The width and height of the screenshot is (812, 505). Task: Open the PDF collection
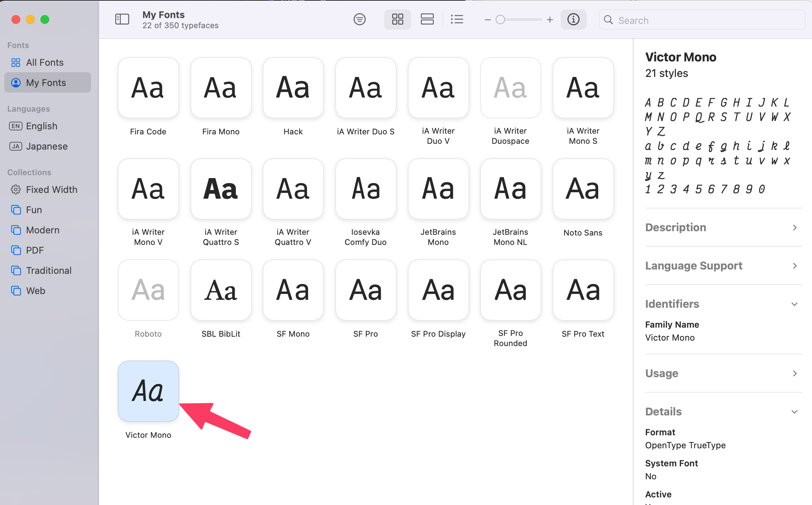point(48,250)
